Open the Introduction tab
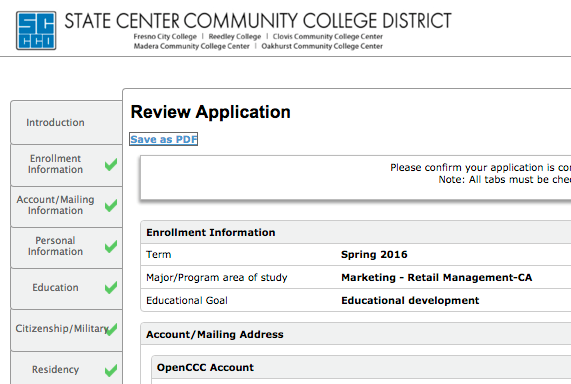This screenshot has width=571, height=384. 66,122
